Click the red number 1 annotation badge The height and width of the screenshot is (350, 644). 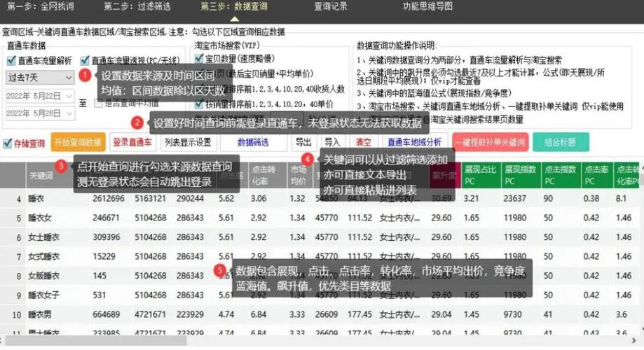coord(85,74)
